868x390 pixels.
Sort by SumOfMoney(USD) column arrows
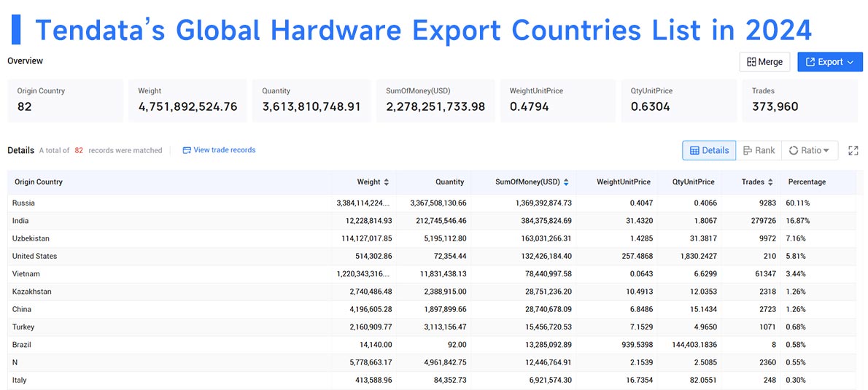(566, 182)
